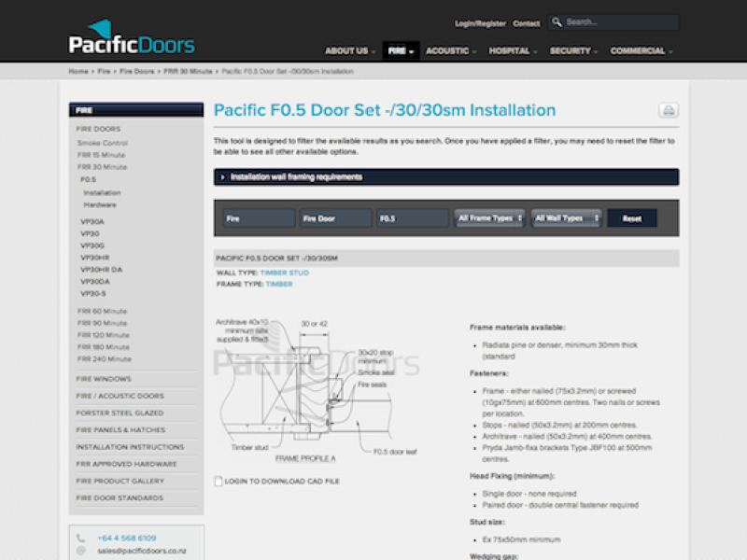Open the ACOUSTIC menu
747x560 pixels.
448,51
